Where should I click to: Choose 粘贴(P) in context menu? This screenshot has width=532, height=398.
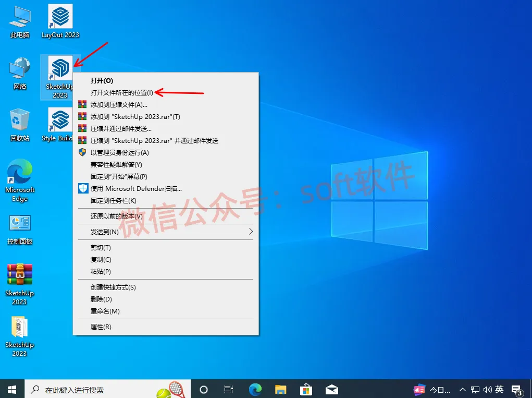point(166,272)
